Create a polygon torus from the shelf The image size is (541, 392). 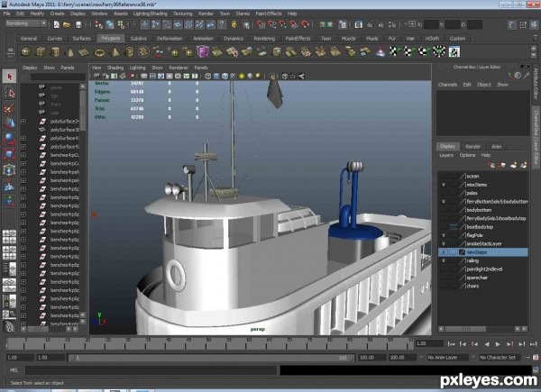99,52
